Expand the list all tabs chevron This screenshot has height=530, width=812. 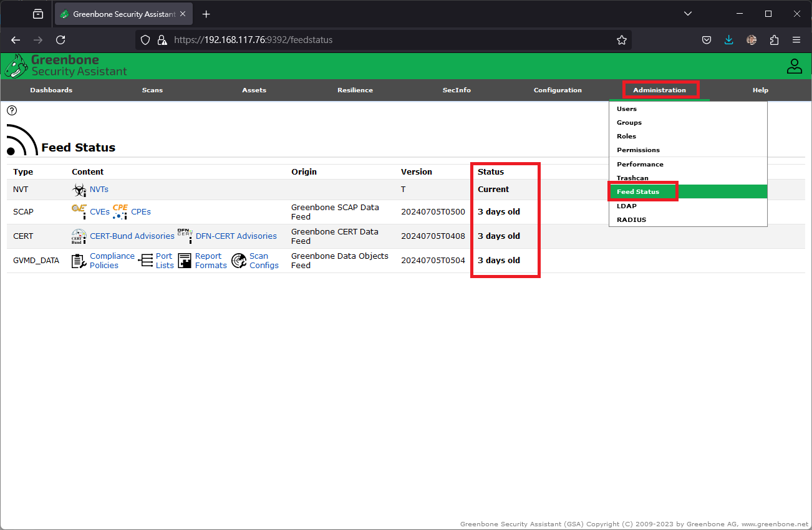[688, 14]
